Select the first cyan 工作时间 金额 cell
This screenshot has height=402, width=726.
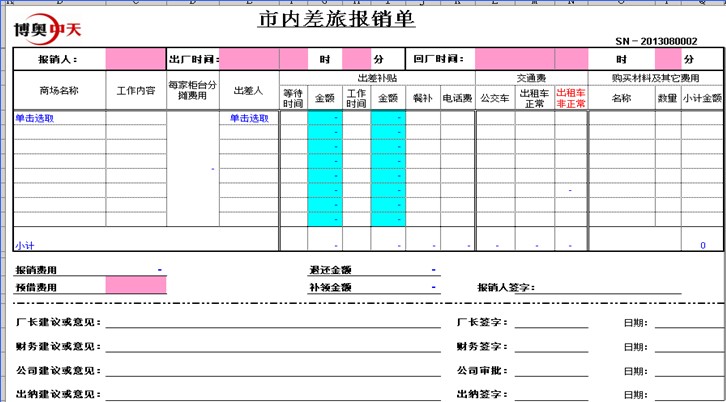[x=387, y=118]
